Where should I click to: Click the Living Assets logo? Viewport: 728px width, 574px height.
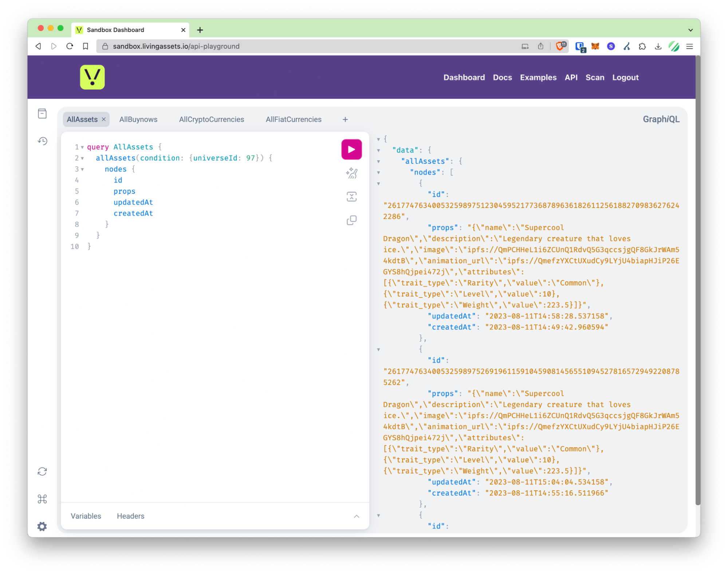[x=92, y=77]
